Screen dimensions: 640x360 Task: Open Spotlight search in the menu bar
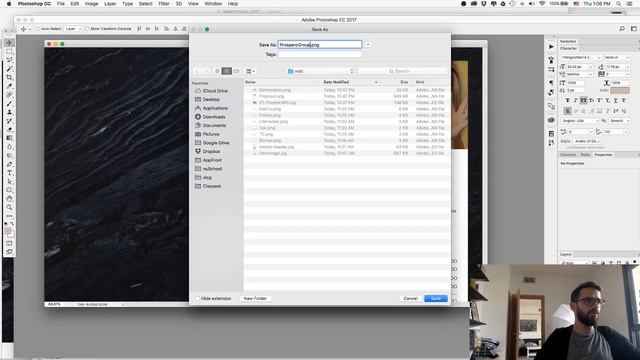coord(619,4)
